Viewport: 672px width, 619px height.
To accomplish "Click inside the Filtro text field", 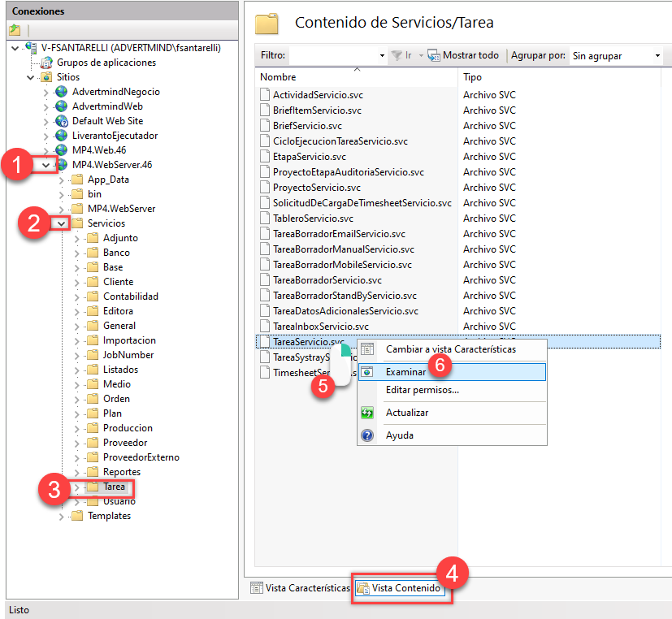I will coord(333,56).
